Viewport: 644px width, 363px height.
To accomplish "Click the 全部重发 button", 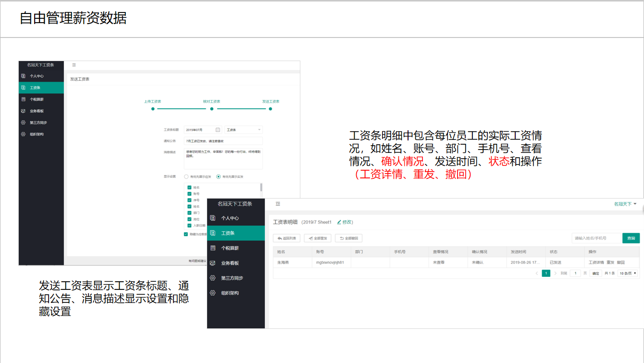I will tap(318, 238).
